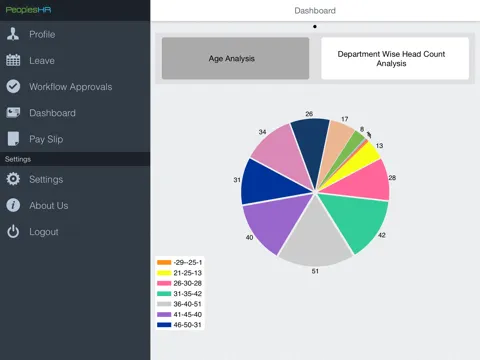
Task: Click the gray 36-40-51 legend swatch
Action: 164,304
